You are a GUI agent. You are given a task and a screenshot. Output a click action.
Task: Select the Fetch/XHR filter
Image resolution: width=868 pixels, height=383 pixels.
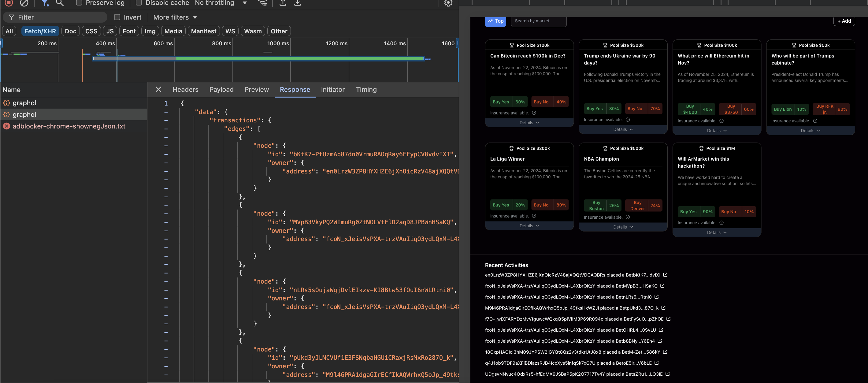[40, 31]
